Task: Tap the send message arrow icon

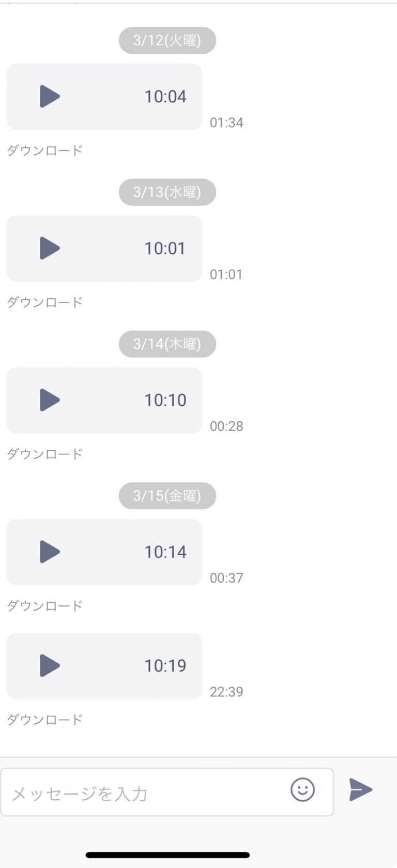Action: pyautogui.click(x=361, y=789)
